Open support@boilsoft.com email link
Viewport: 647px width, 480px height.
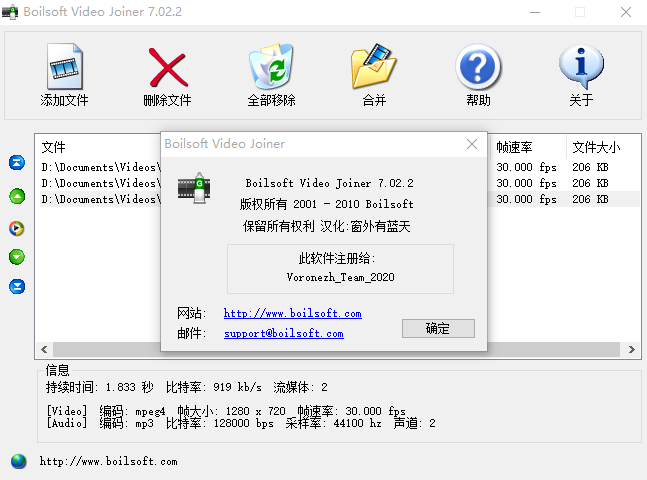(x=283, y=333)
